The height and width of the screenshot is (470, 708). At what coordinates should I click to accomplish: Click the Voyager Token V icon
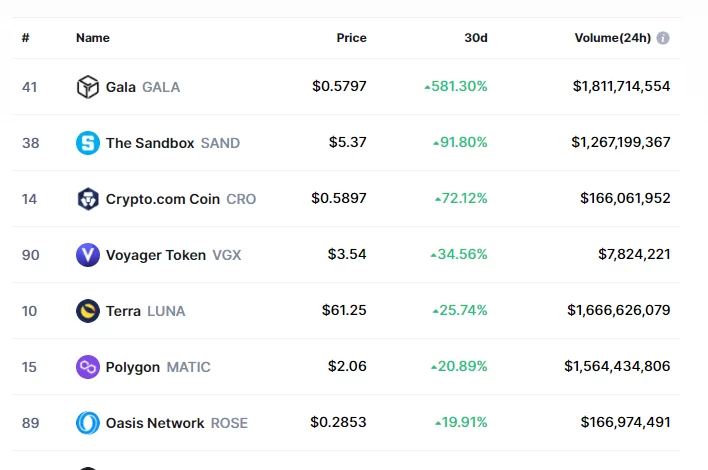(x=88, y=255)
